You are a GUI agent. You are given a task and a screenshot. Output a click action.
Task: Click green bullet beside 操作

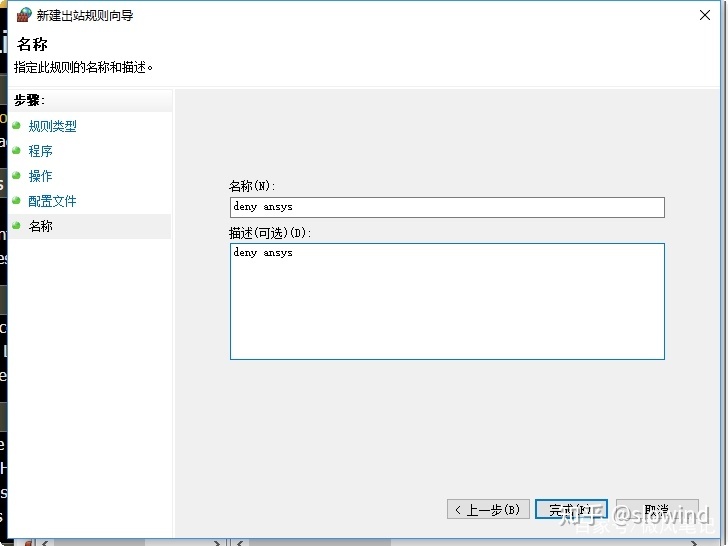coord(17,176)
